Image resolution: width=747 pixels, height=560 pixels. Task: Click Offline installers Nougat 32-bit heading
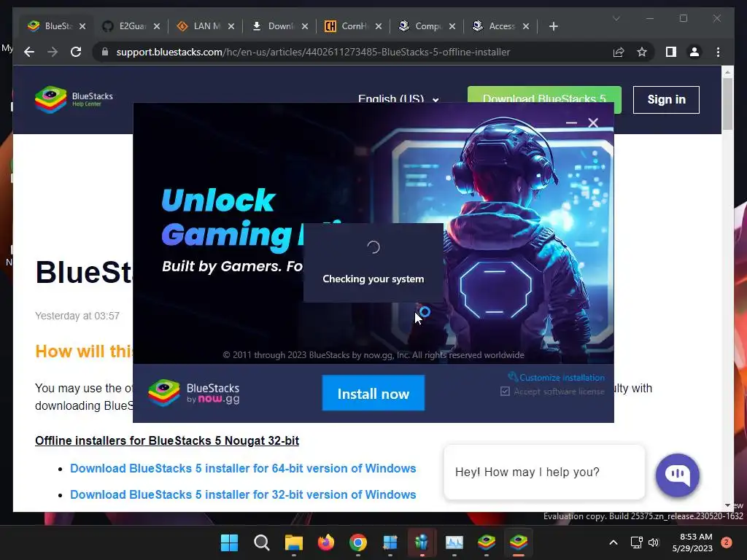click(167, 440)
